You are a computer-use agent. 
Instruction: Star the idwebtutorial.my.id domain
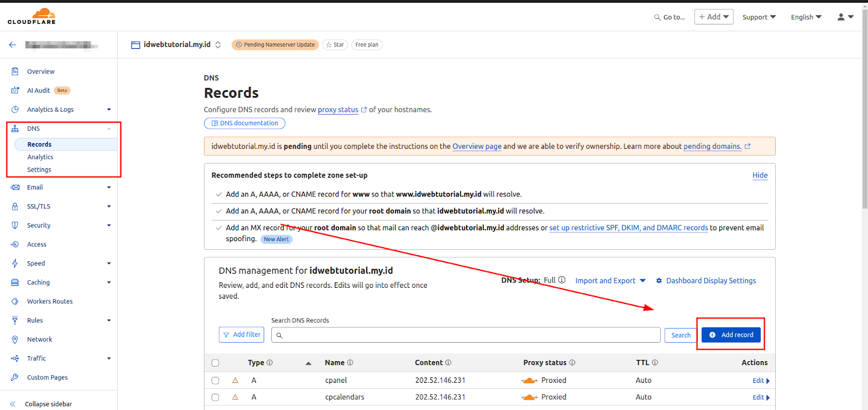[x=335, y=45]
